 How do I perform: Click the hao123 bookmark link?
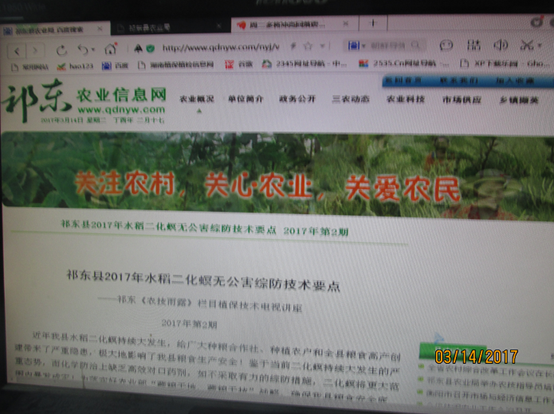[x=75, y=66]
